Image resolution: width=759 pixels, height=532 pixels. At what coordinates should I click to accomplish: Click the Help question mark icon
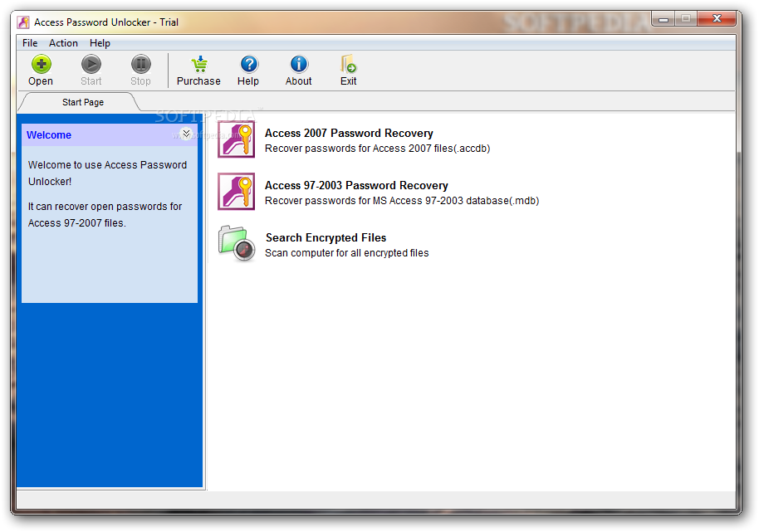pyautogui.click(x=249, y=65)
